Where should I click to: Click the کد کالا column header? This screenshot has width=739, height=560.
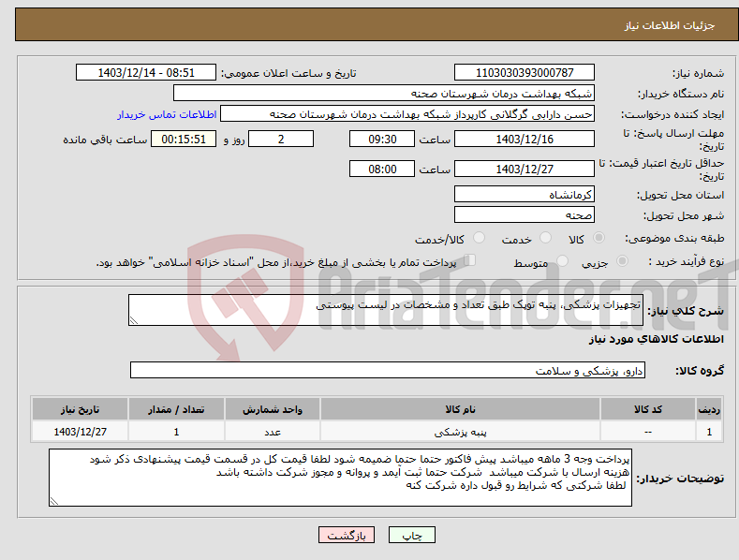pyautogui.click(x=648, y=409)
